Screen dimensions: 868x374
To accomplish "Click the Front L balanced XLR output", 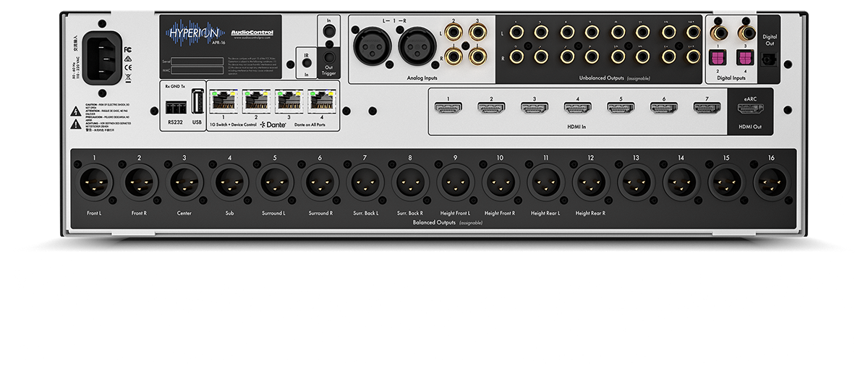I will [x=95, y=182].
